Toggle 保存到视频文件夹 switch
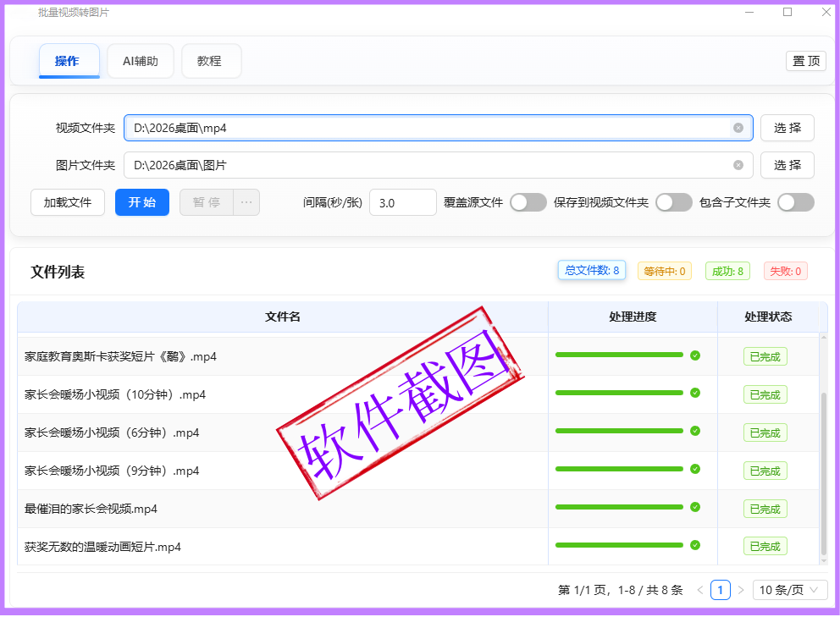Screen dimensions: 840x617 pyautogui.click(x=674, y=202)
